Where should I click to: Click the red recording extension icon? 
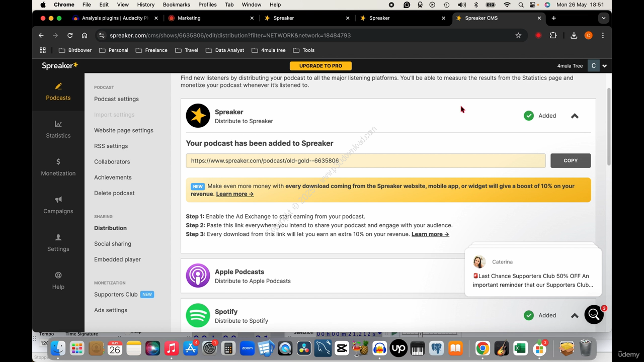click(x=538, y=35)
